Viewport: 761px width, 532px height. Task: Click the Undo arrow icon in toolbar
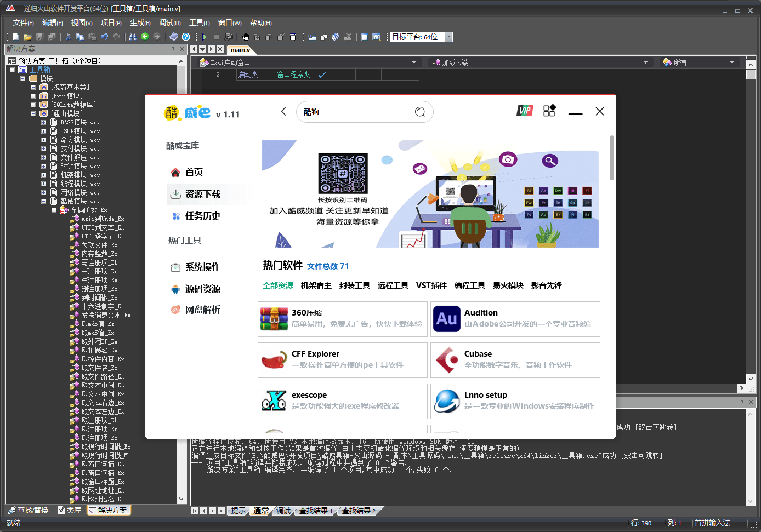point(104,37)
